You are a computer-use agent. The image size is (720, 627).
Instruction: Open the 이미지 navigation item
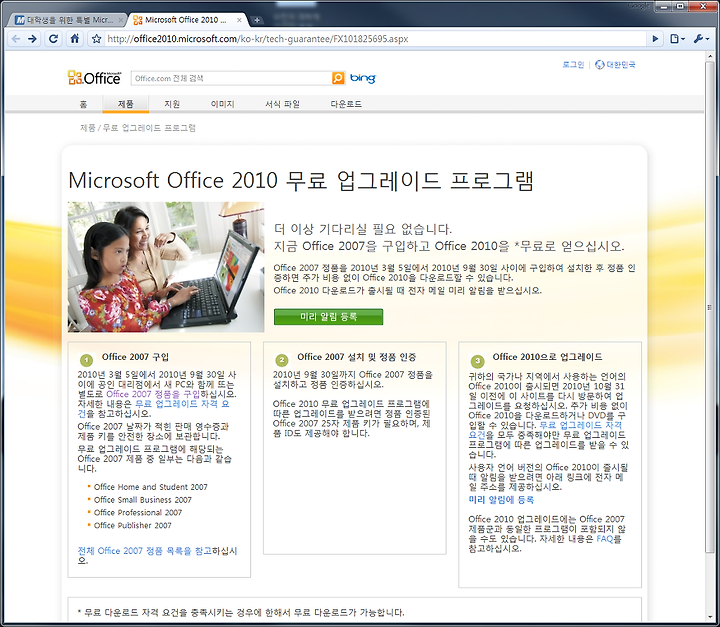tap(223, 104)
